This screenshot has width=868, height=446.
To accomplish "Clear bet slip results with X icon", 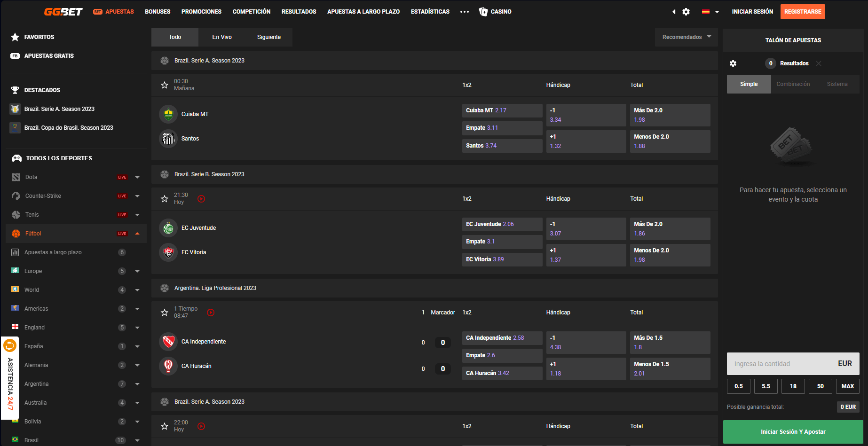I will pos(819,63).
